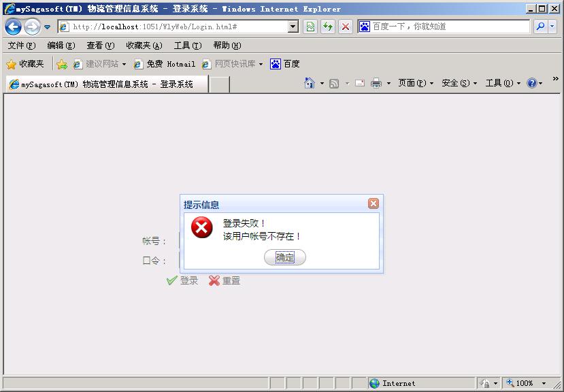Click the add to favorites bar icon

(62, 65)
